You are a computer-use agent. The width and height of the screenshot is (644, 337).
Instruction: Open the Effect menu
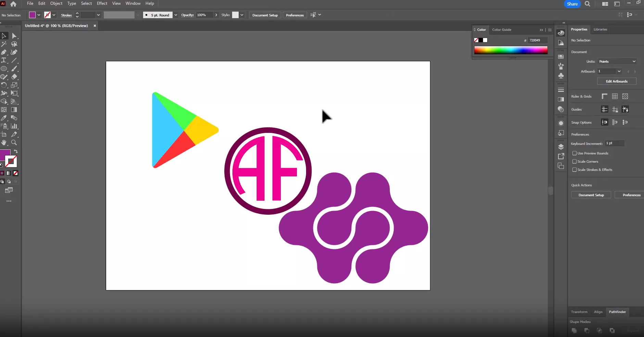click(x=102, y=3)
